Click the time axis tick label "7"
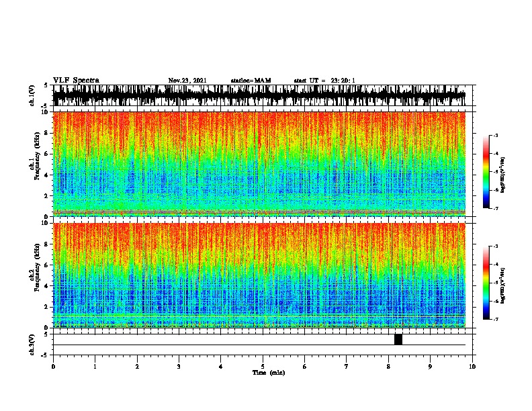The height and width of the screenshot is (411, 532). 347,367
